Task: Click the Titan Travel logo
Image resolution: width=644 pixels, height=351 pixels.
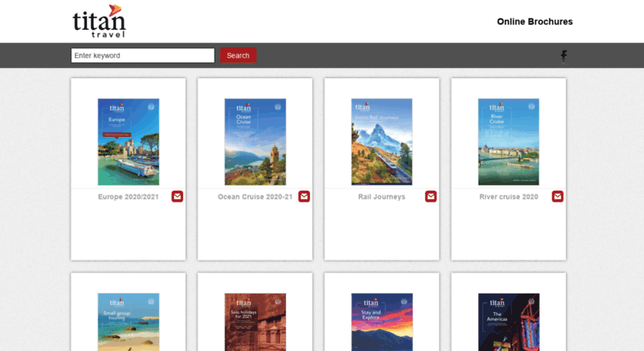Action: coord(99,21)
